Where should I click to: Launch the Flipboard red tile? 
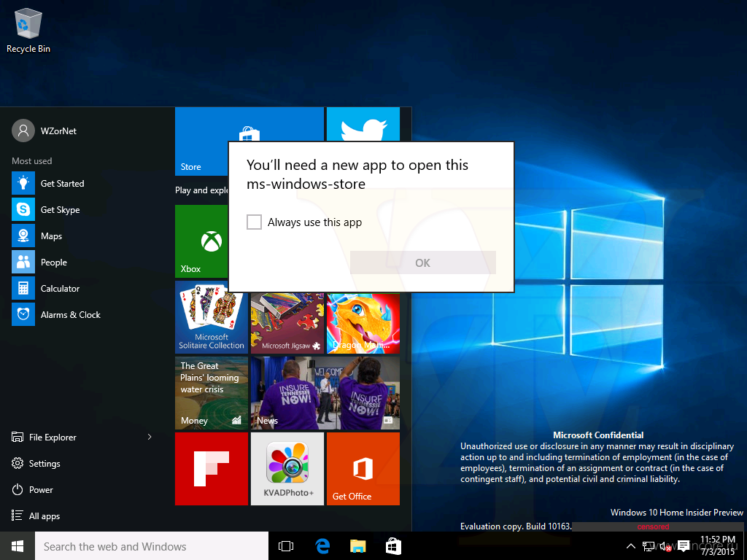point(212,469)
